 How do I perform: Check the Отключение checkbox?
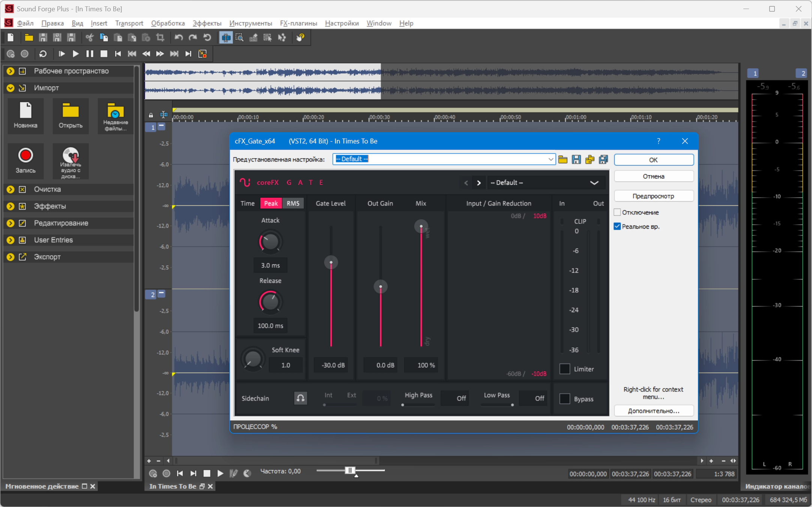(x=617, y=212)
